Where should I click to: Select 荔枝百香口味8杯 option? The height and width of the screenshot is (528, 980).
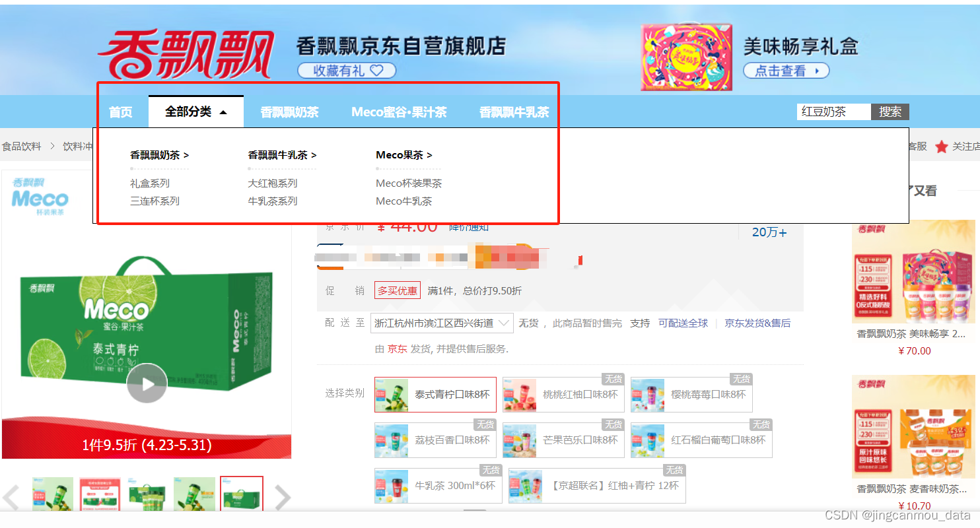pos(435,440)
